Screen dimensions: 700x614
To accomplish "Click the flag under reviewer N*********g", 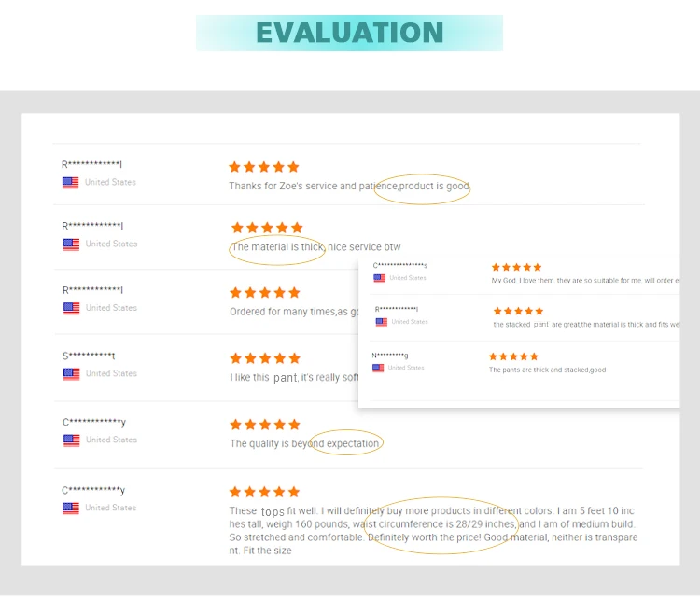I will [x=378, y=368].
